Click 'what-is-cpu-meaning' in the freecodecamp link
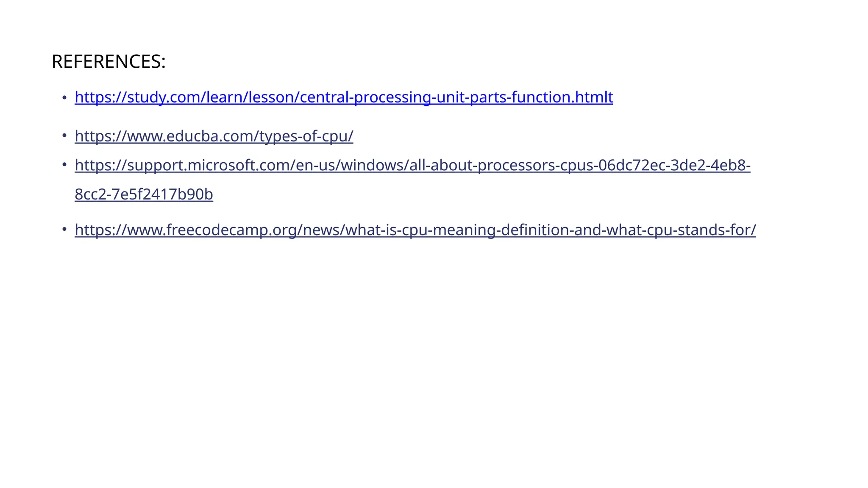This screenshot has width=868, height=488. 420,230
